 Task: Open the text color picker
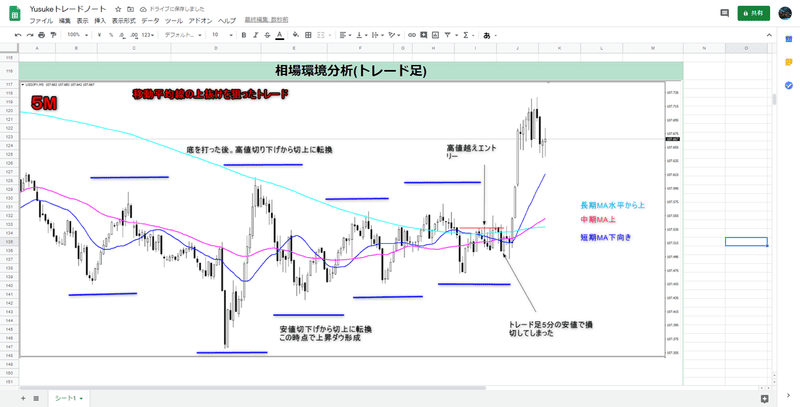click(279, 35)
